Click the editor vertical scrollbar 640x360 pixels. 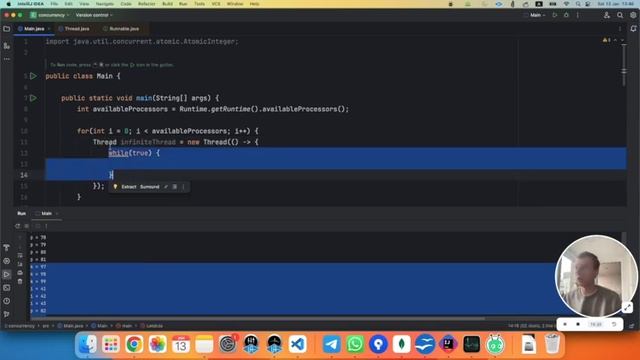tap(624, 65)
